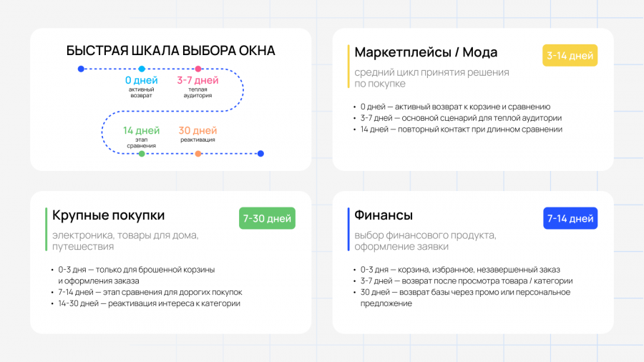Click the "БЫСТРАЯ ШКАЛА ВЫБОРА ОКНА" title
Viewport: 644px width, 362px height.
(170, 51)
